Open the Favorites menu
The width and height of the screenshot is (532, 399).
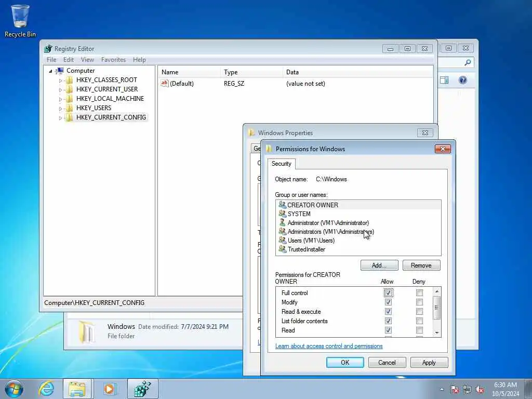coord(113,60)
